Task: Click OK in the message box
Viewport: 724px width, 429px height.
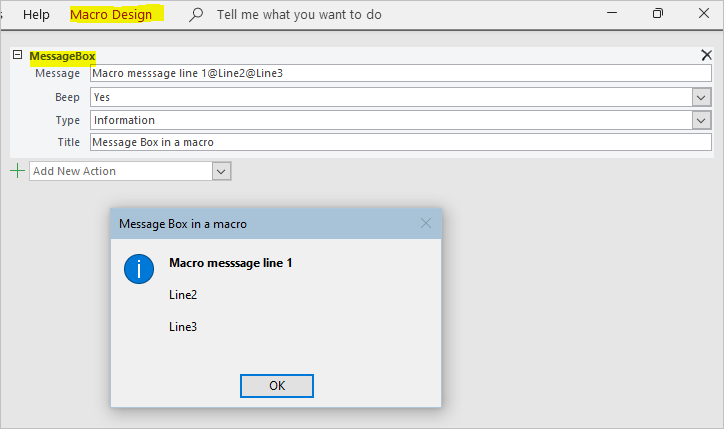Action: (x=277, y=386)
